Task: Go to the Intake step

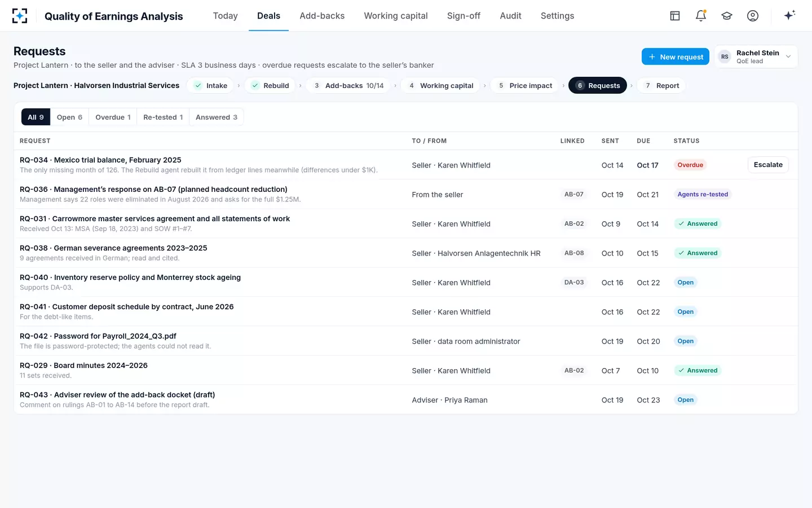Action: click(x=210, y=85)
